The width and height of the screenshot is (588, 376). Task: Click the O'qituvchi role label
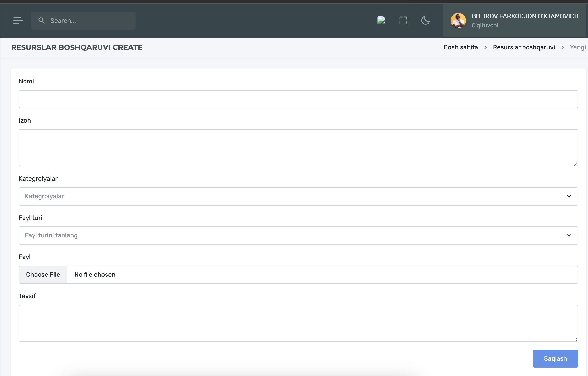coord(485,25)
